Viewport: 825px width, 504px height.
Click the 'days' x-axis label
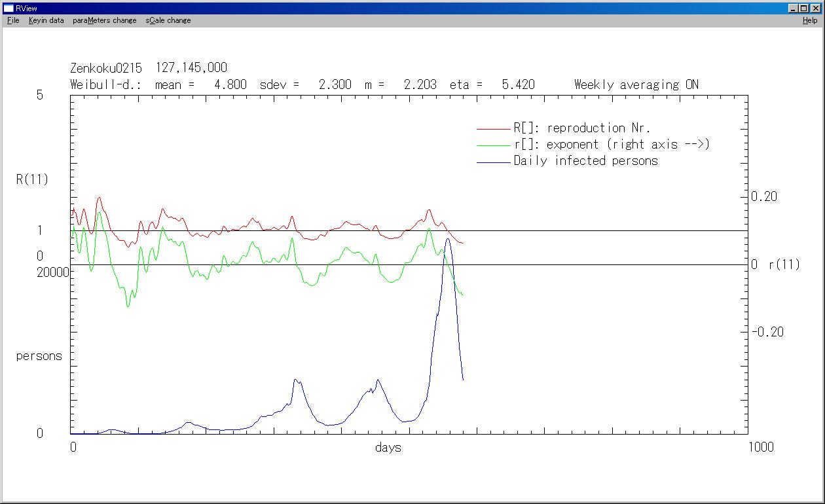click(x=388, y=448)
